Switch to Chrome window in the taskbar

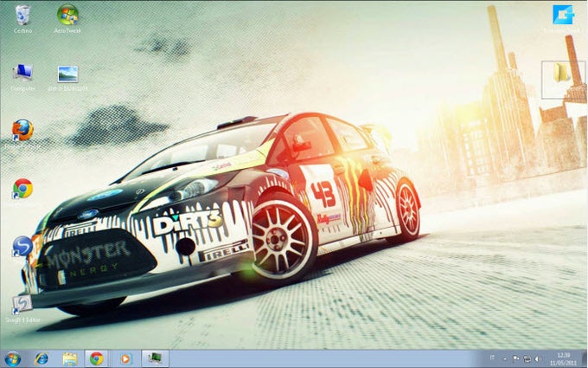click(x=96, y=358)
